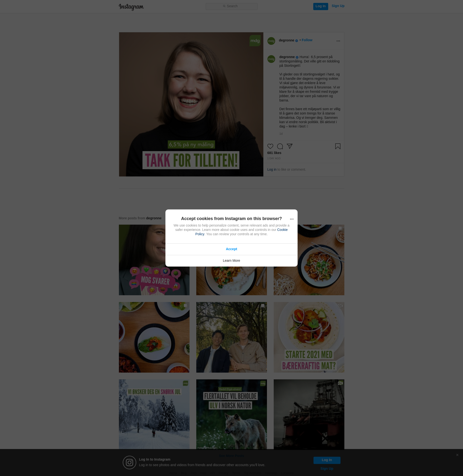Click the 681 likes count
This screenshot has height=476, width=463.
tap(274, 153)
